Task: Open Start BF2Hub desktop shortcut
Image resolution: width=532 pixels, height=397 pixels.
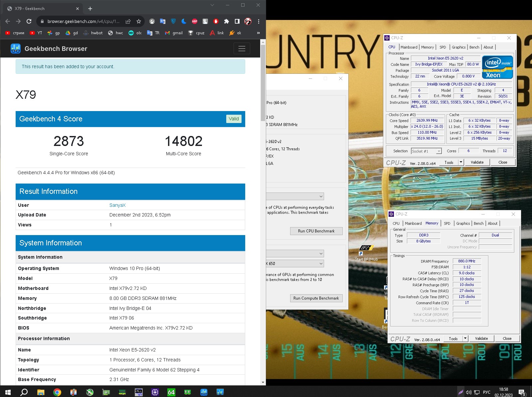Action: (366, 253)
